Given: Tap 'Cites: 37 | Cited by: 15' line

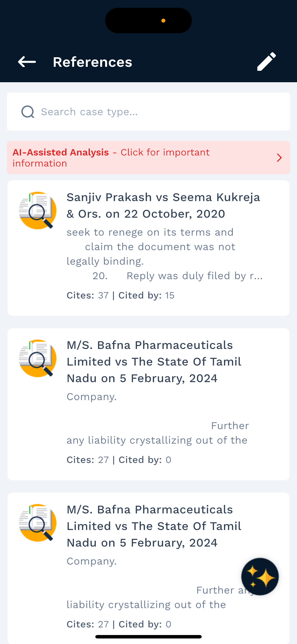Looking at the screenshot, I should pos(120,295).
